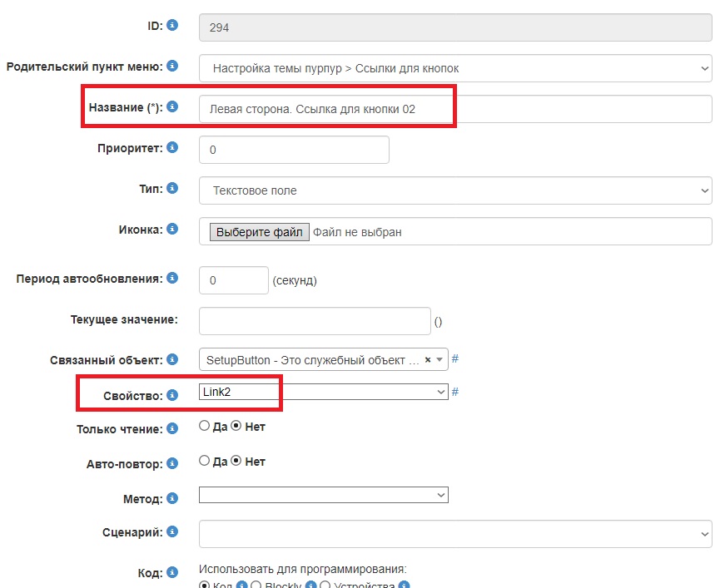This screenshot has height=588, width=720.
Task: Select Нет for Только чтение
Action: 236,426
